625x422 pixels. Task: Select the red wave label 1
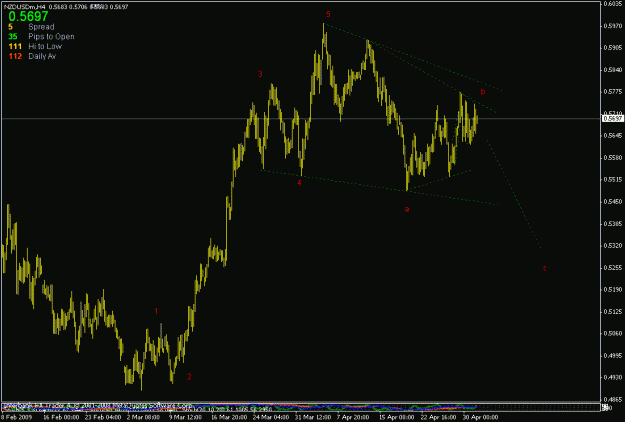point(156,311)
